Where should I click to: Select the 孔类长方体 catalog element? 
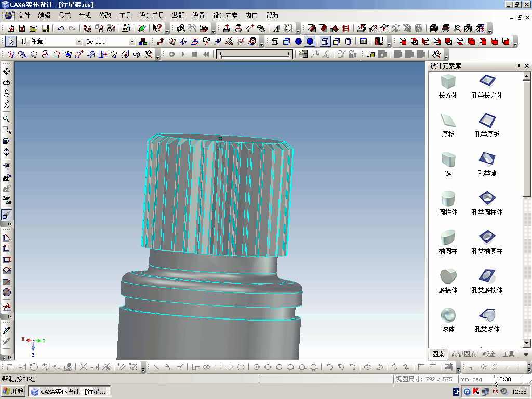tap(487, 87)
